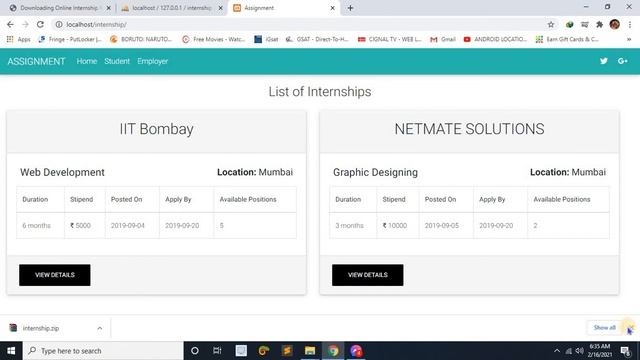Viewport: 640px width, 360px height.
Task: Close the Assignment tab
Action: (x=333, y=8)
